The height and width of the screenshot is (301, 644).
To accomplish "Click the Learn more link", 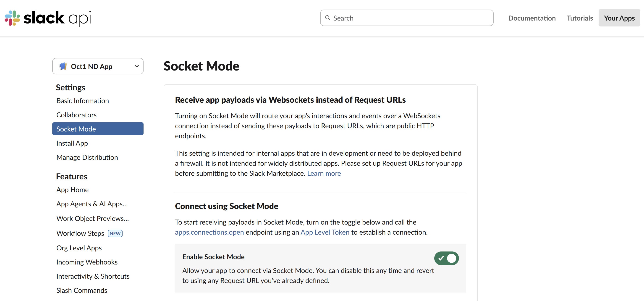I will point(324,173).
